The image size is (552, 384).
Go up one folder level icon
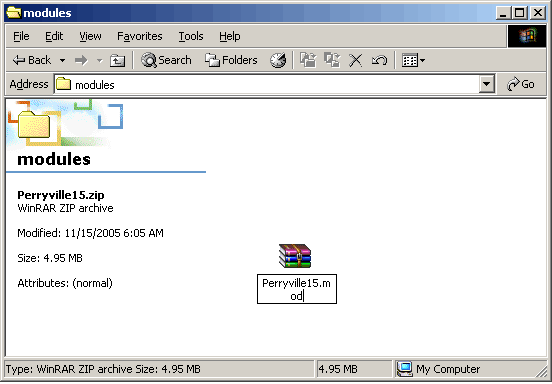pyautogui.click(x=117, y=61)
